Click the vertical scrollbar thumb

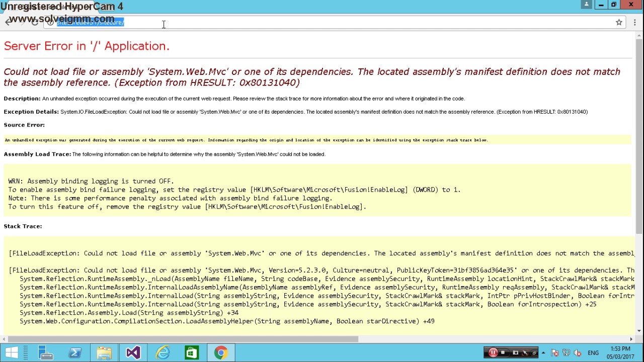(x=639, y=136)
